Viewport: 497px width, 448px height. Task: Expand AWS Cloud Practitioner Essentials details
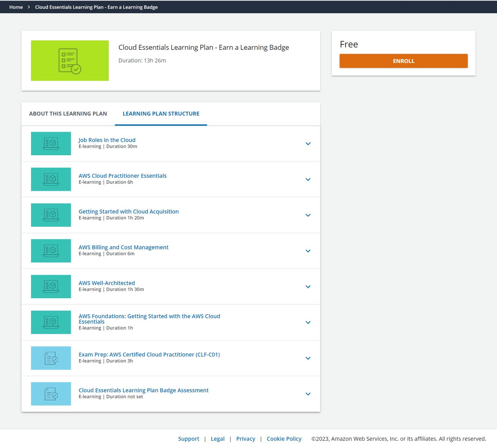point(308,179)
